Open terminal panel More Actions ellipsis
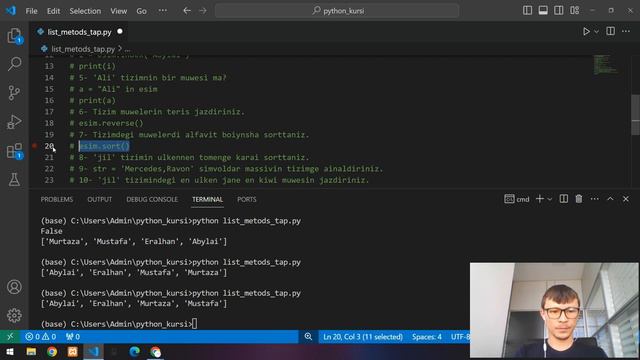640x360 pixels. click(x=595, y=199)
